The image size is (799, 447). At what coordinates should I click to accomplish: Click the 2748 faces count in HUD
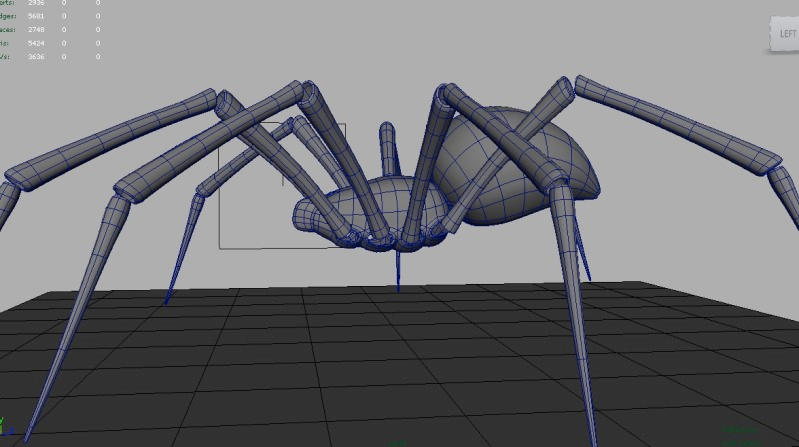[x=36, y=30]
